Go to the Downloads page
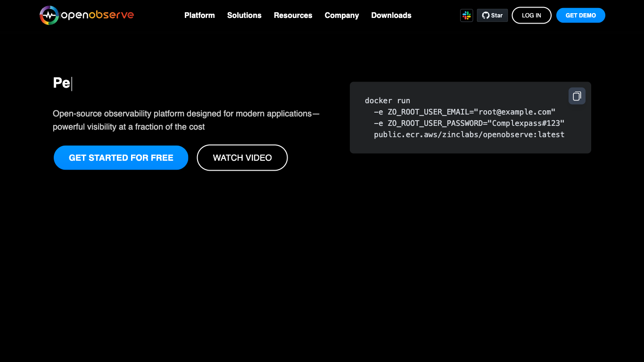 (x=391, y=16)
